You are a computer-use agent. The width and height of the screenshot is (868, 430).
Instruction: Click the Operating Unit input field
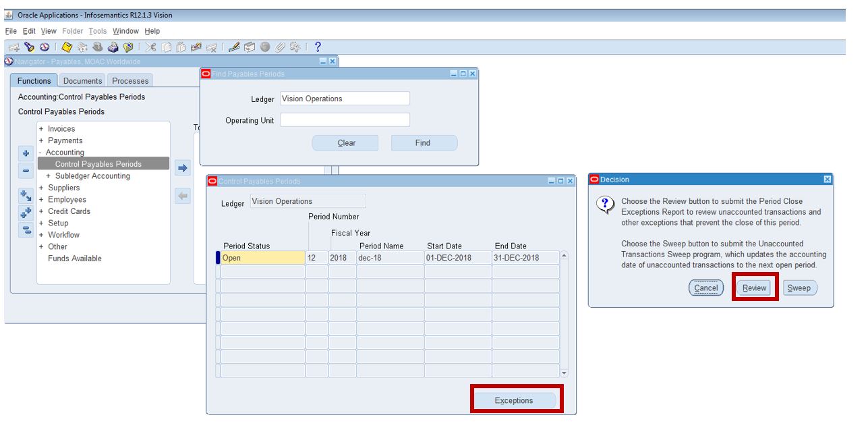[x=345, y=120]
